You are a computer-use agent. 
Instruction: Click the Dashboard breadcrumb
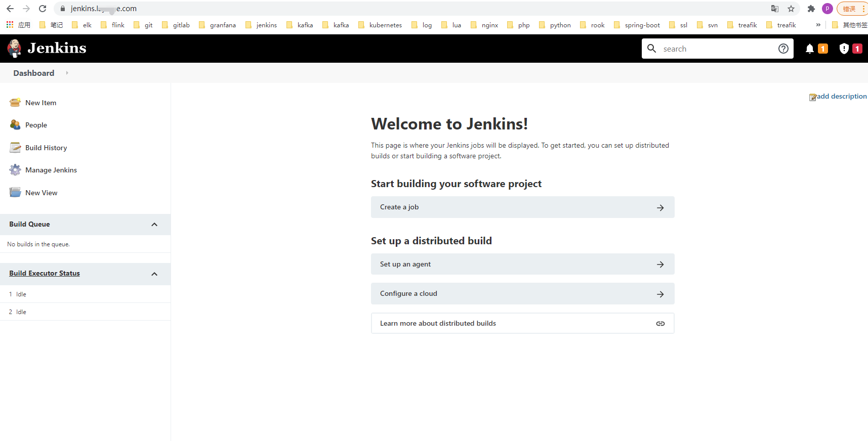pyautogui.click(x=33, y=73)
